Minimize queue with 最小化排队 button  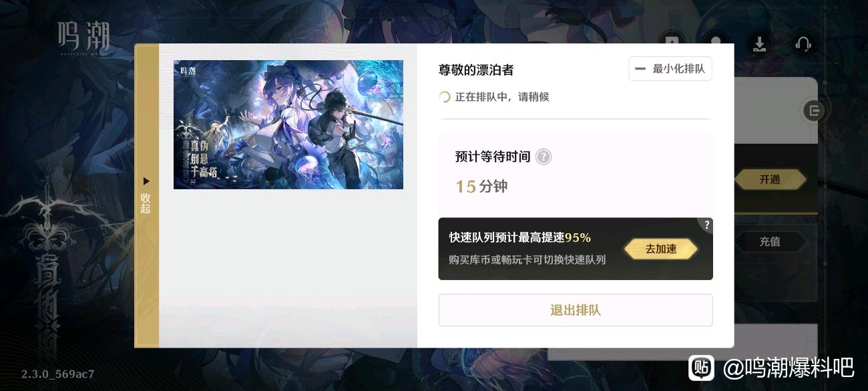[670, 69]
